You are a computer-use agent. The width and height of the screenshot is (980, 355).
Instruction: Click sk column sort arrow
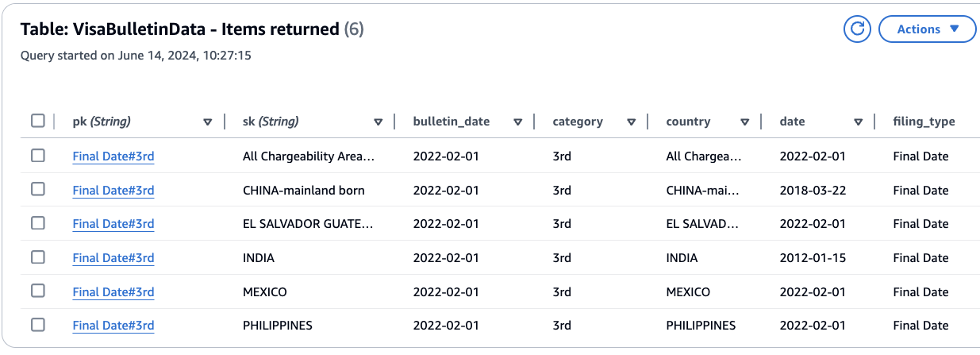379,122
